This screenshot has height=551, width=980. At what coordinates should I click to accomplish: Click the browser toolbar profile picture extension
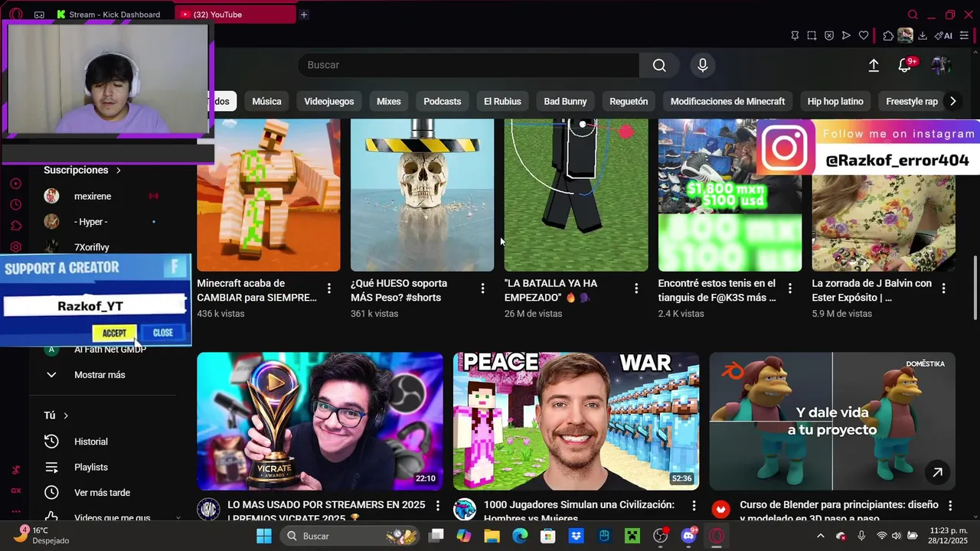pyautogui.click(x=905, y=35)
